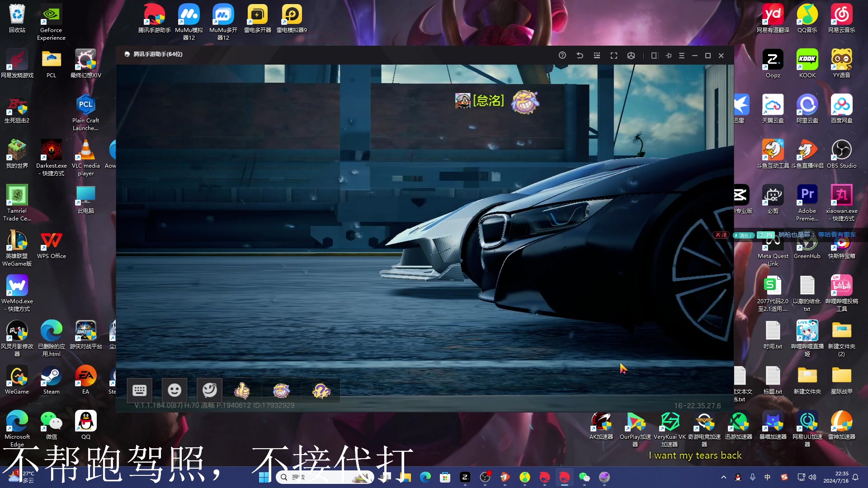Open the 时间.txt file on desktop

(773, 335)
